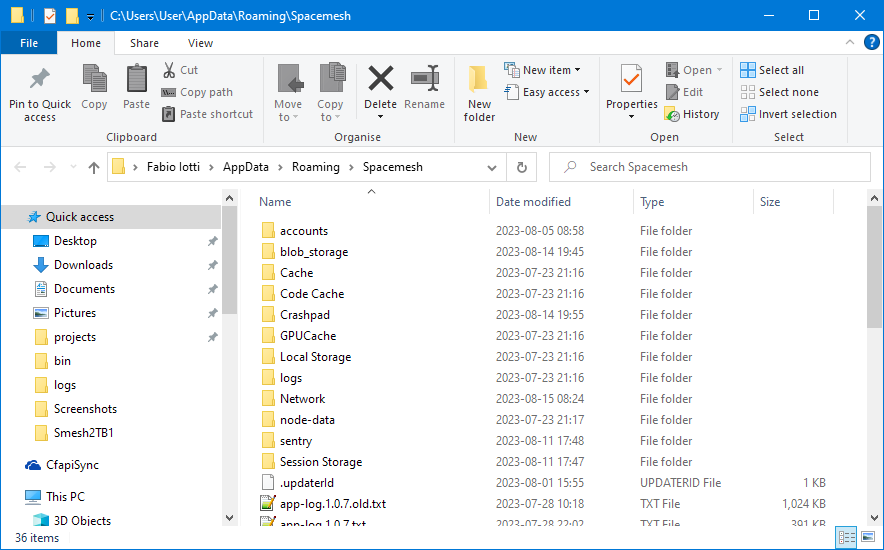
Task: Switch to Details view in status bar
Action: tap(846, 538)
